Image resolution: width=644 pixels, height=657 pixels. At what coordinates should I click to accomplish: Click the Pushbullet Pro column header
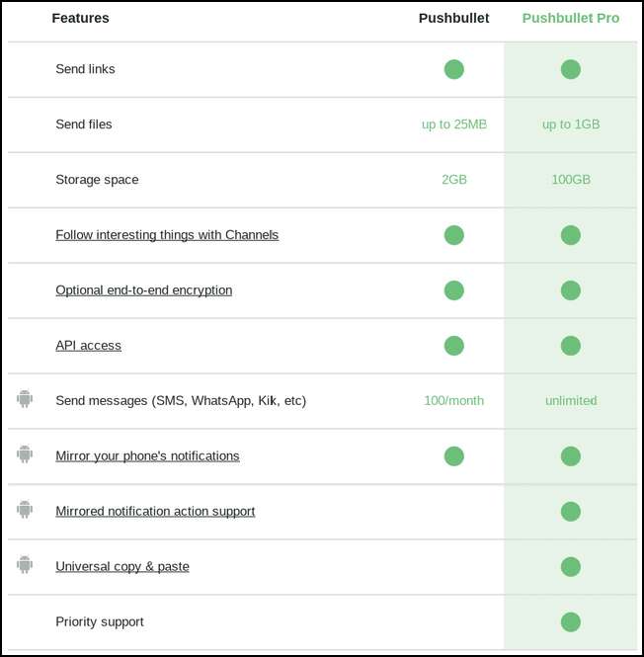click(570, 19)
